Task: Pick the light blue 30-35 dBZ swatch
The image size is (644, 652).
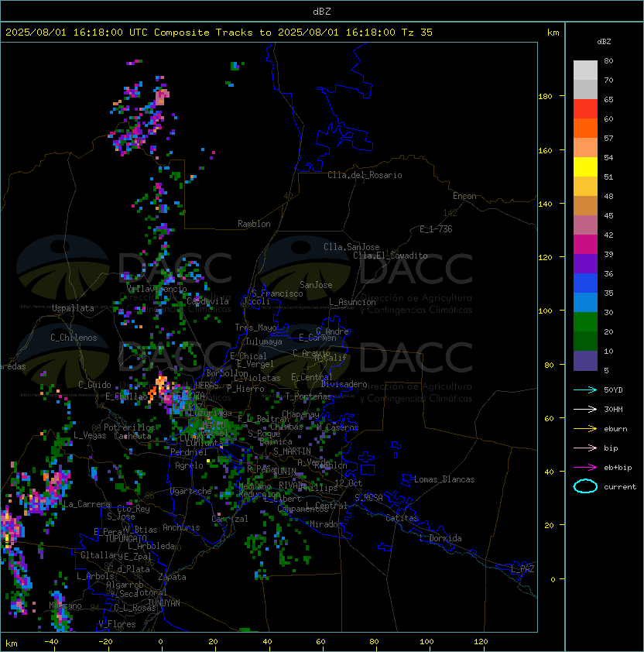Action: (585, 302)
